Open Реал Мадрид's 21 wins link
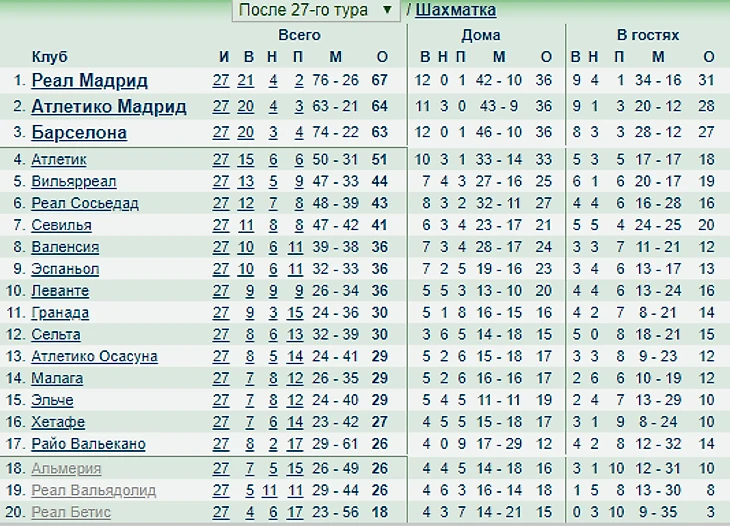 [245, 81]
